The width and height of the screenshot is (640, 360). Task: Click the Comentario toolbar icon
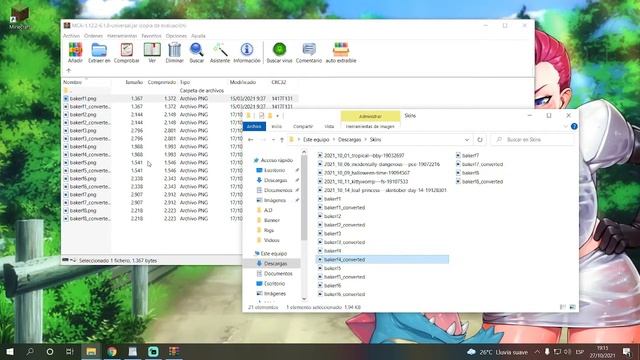pos(309,53)
